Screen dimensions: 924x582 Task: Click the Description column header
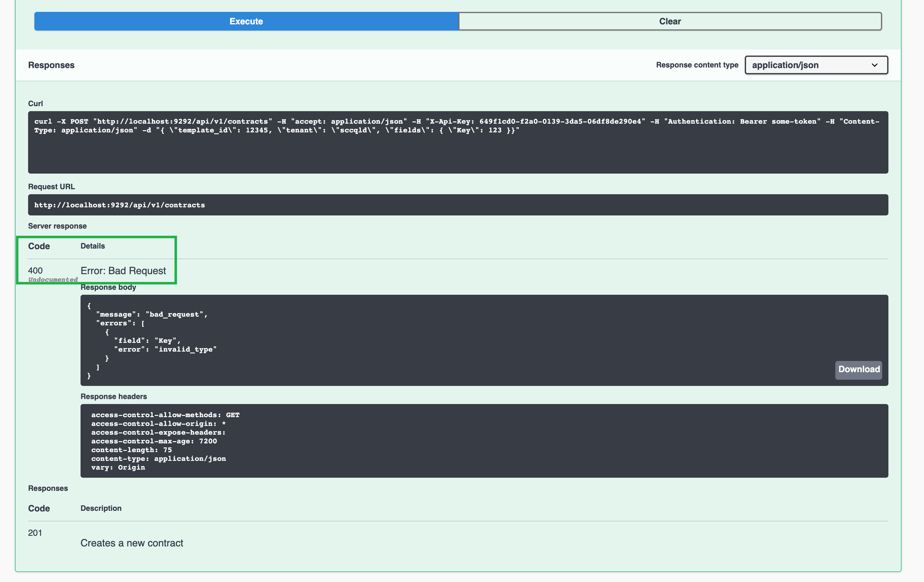pos(101,508)
